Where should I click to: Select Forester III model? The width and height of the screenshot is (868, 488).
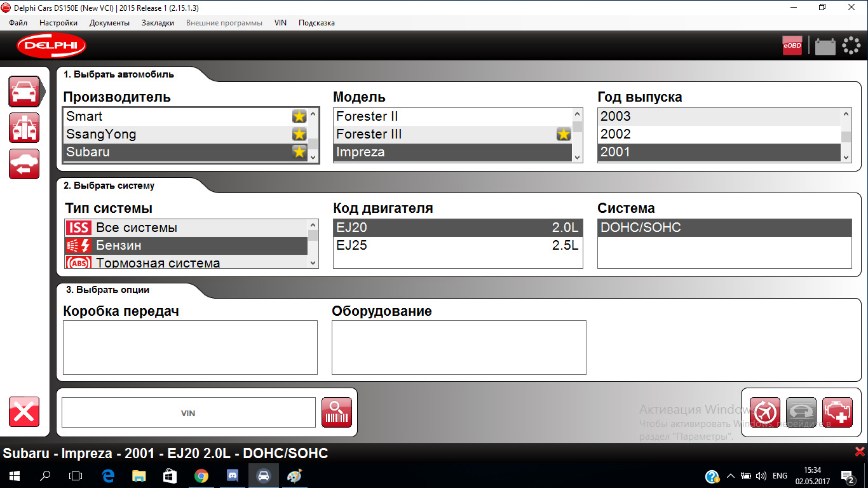coord(452,134)
